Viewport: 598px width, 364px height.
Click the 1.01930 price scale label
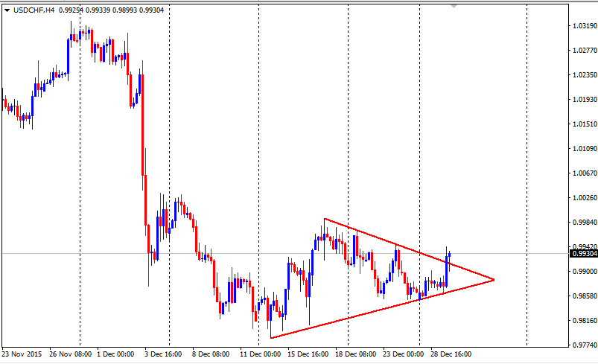tap(585, 100)
